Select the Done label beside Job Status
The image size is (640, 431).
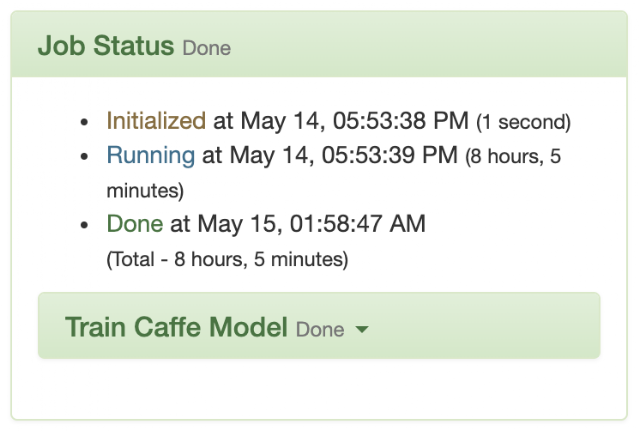207,48
